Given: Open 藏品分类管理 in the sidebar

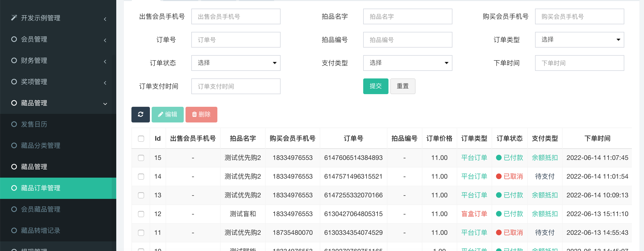Looking at the screenshot, I should pyautogui.click(x=58, y=145).
